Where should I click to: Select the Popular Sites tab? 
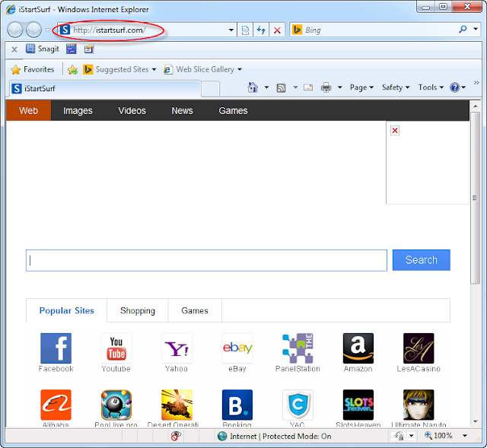tap(66, 310)
